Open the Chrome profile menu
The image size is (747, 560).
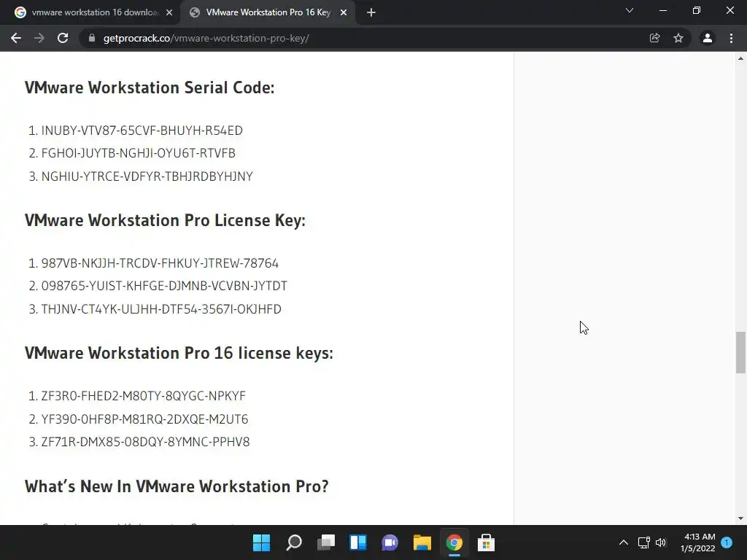pyautogui.click(x=708, y=38)
